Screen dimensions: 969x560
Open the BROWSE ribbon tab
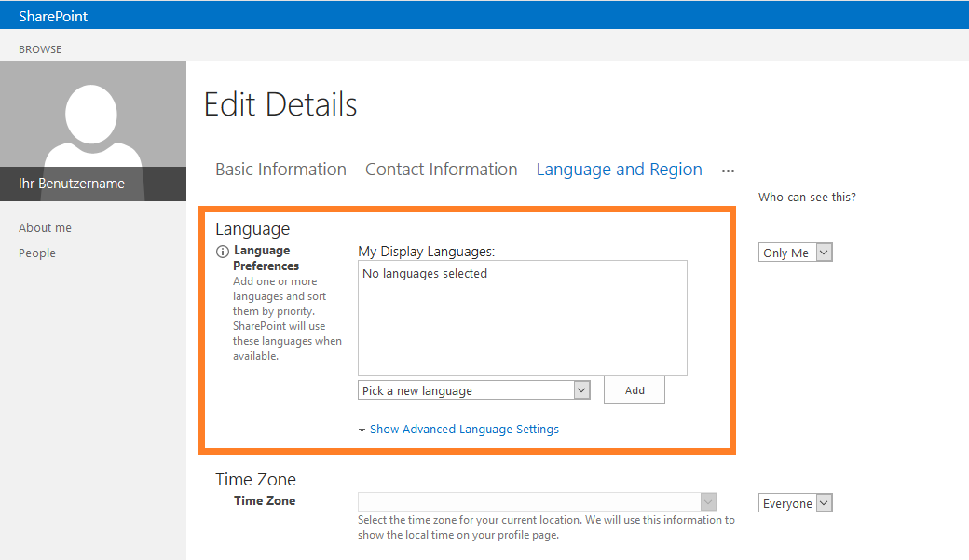tap(40, 49)
